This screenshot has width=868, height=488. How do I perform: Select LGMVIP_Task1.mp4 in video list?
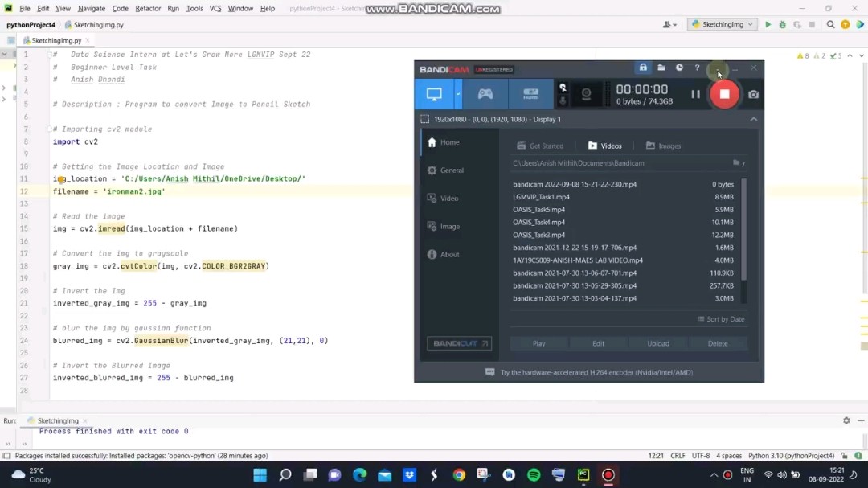pos(541,197)
